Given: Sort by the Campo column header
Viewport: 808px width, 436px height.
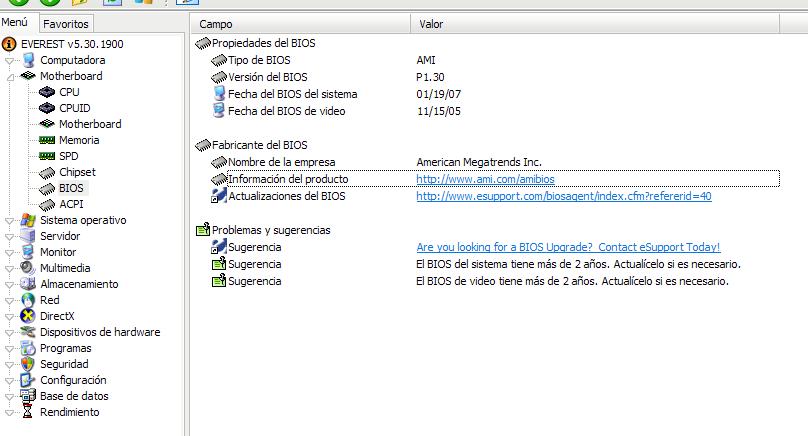Looking at the screenshot, I should pyautogui.click(x=300, y=24).
